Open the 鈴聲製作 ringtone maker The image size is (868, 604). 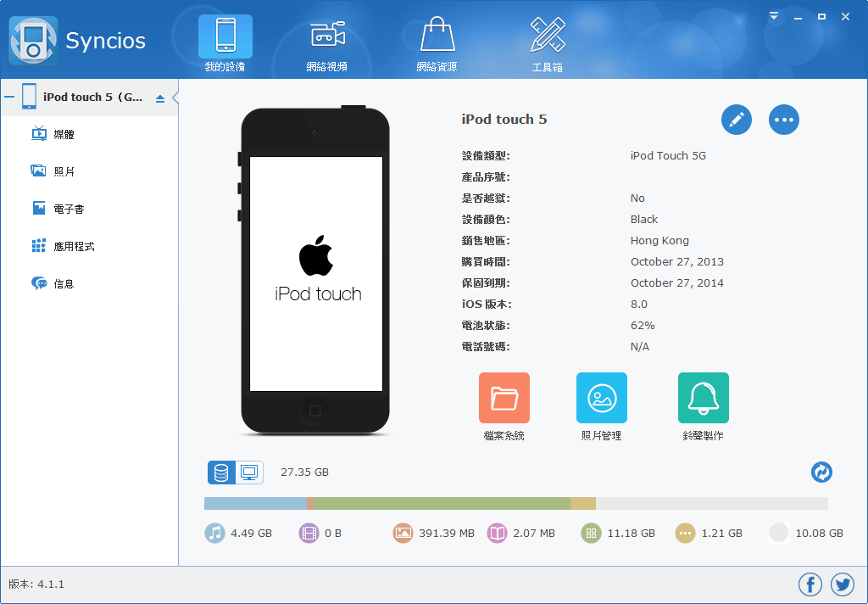(x=703, y=397)
